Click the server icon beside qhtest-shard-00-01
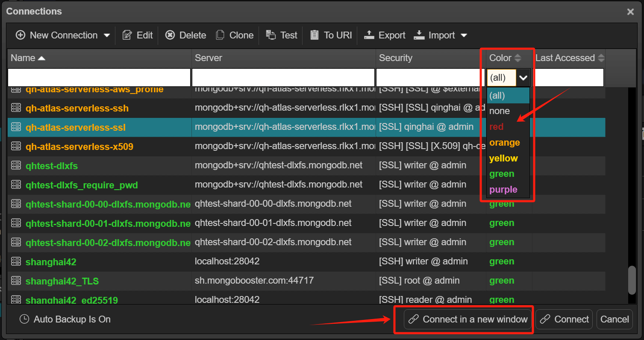Viewport: 644px width, 340px height. tap(16, 223)
